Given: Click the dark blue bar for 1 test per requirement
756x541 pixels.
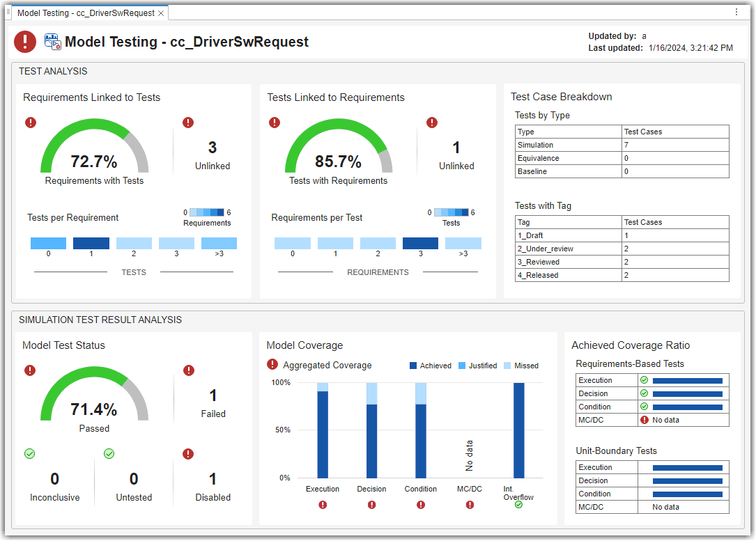Looking at the screenshot, I should [x=91, y=244].
